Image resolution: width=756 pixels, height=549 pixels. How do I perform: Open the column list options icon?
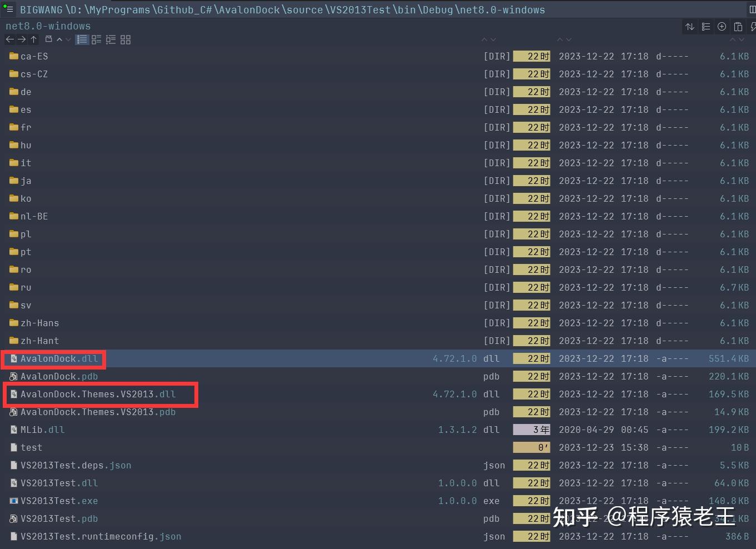[705, 26]
